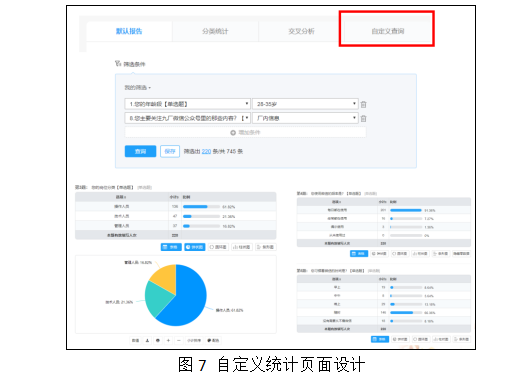Click the blue 查询 button
The image size is (527, 379).
coord(140,151)
